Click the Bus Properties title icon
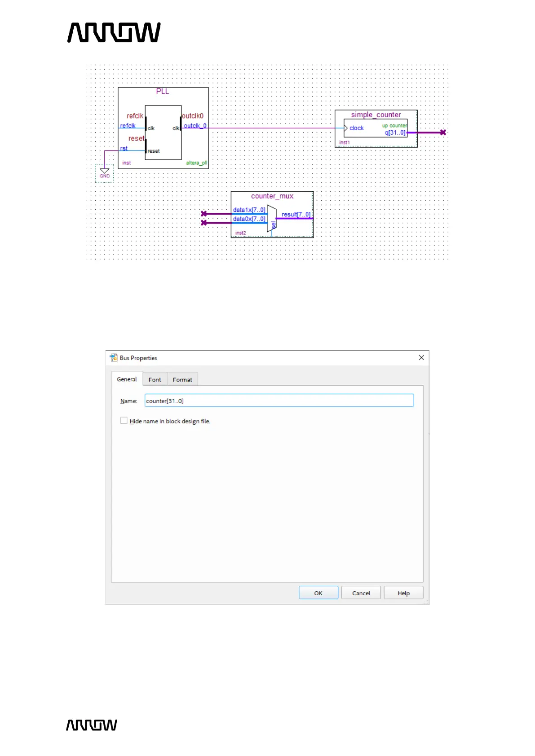This screenshot has height=756, width=535. coord(114,357)
